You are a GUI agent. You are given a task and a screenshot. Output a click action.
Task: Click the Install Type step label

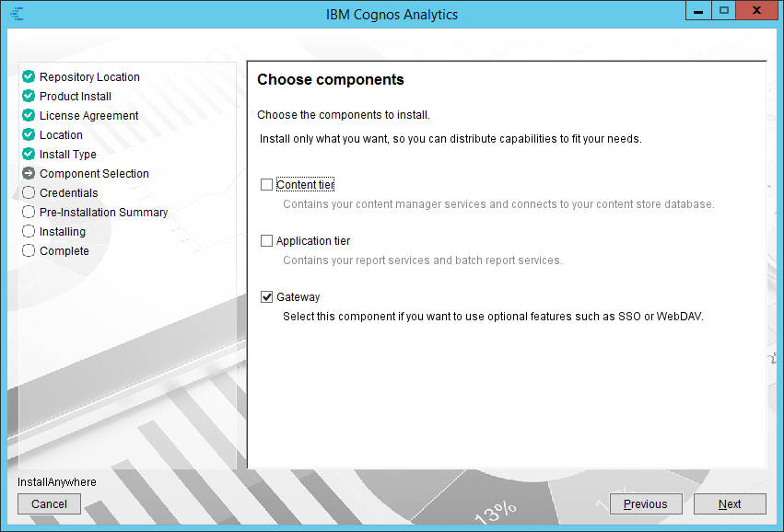click(x=68, y=155)
